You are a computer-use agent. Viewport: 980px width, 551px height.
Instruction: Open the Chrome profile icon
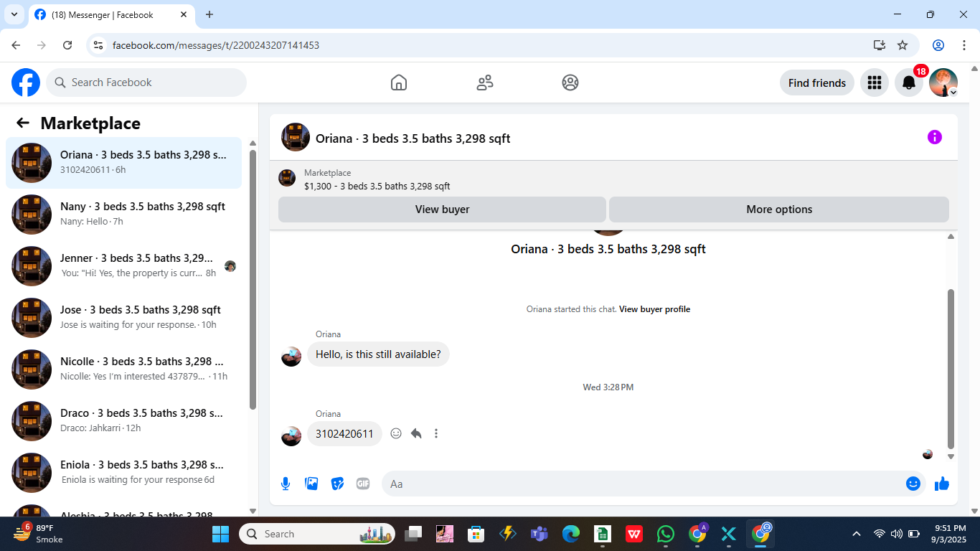(x=938, y=45)
